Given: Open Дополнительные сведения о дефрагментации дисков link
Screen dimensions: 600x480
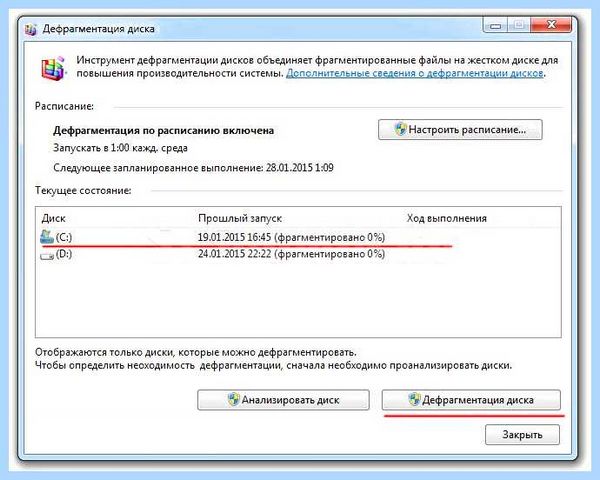Looking at the screenshot, I should coord(415,73).
